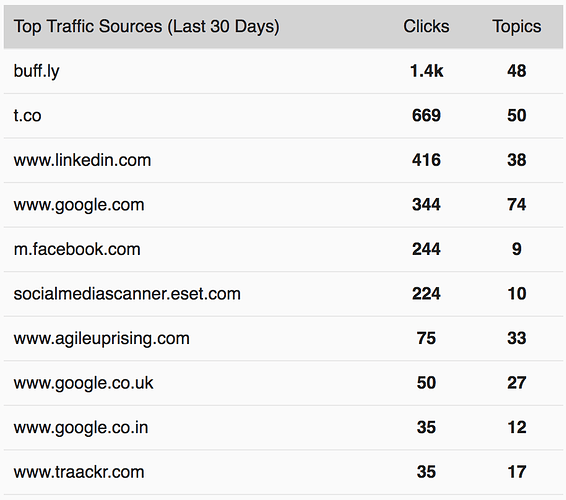Open the www.google.co.uk entry

[83, 383]
